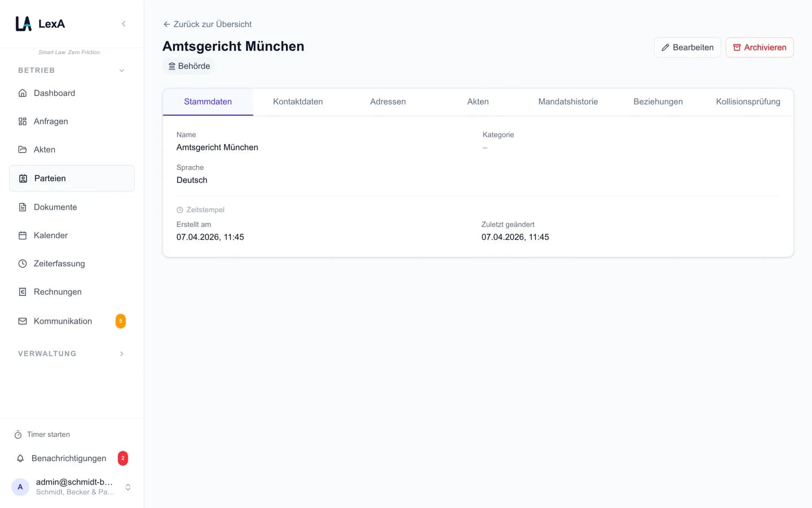This screenshot has height=508, width=812.
Task: Expand the VERWALTUNG section
Action: point(122,354)
